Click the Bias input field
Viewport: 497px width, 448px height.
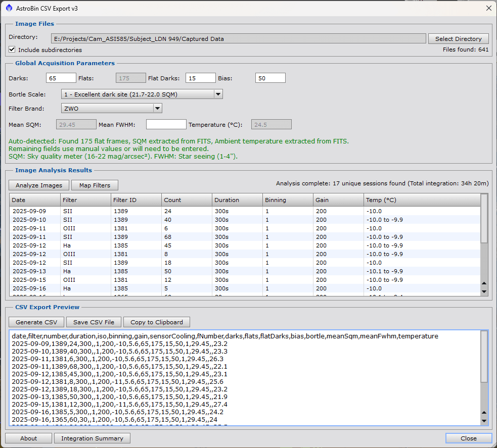click(269, 78)
